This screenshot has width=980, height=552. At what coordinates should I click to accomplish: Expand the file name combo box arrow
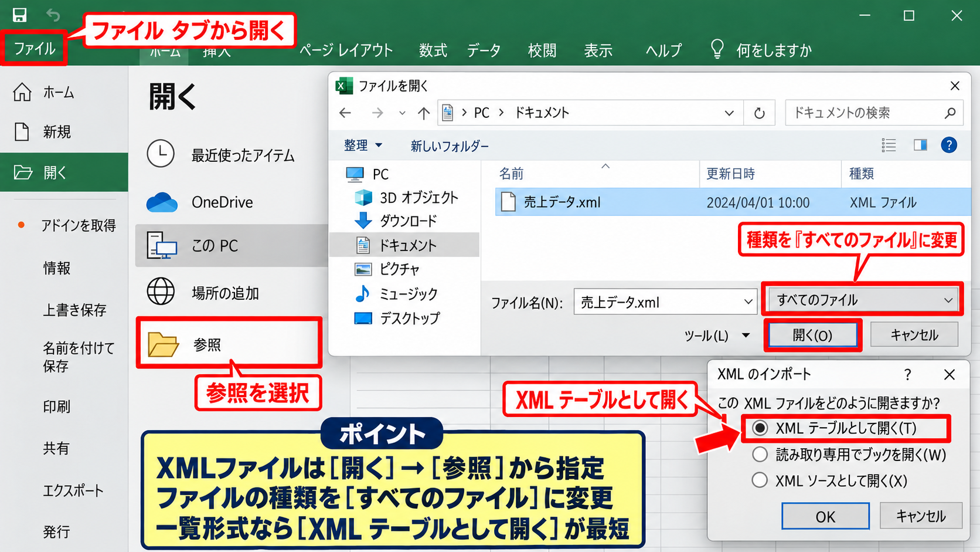tap(748, 302)
